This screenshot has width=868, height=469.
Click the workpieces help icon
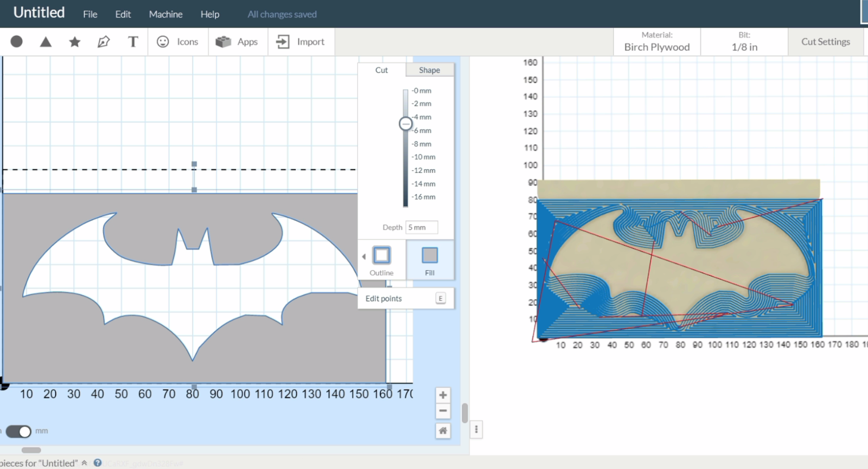(x=98, y=462)
